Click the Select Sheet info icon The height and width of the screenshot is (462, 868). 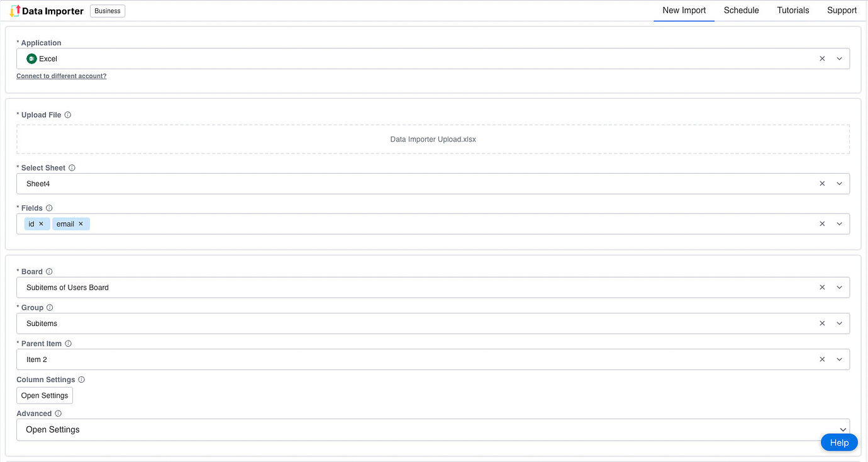point(71,167)
